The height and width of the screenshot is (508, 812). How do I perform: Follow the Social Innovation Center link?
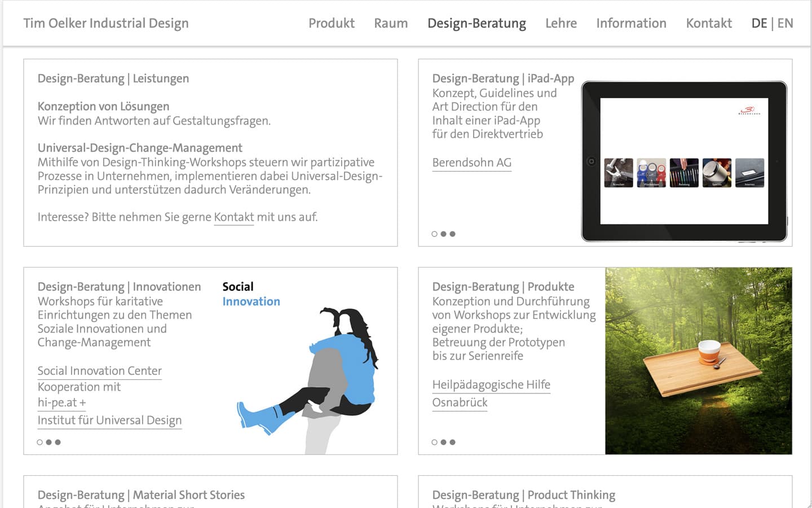pyautogui.click(x=99, y=371)
